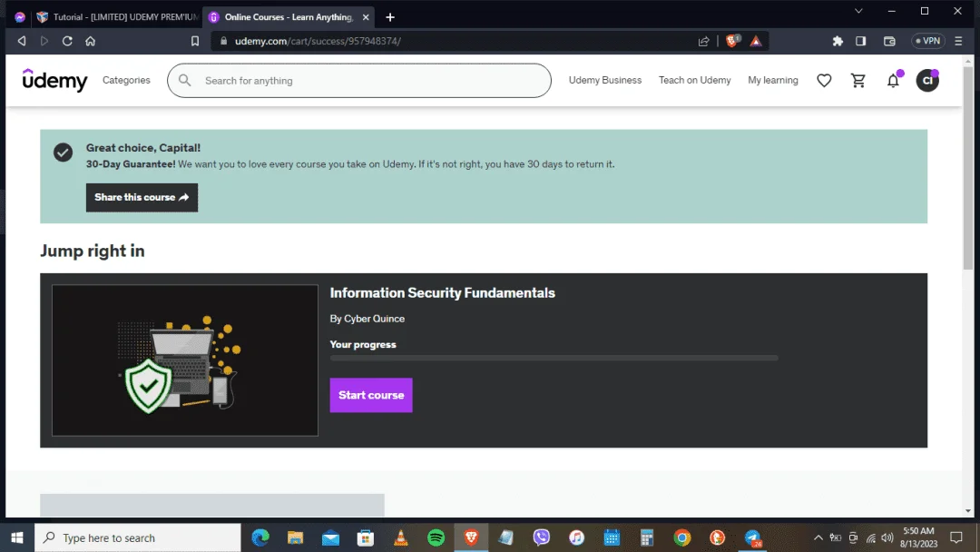This screenshot has width=980, height=552.
Task: Reload the page
Action: (x=67, y=41)
